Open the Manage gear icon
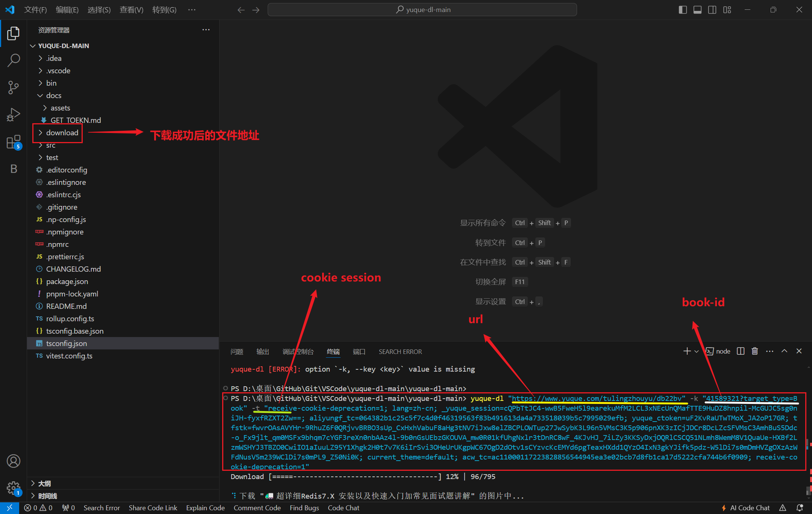 coord(14,488)
